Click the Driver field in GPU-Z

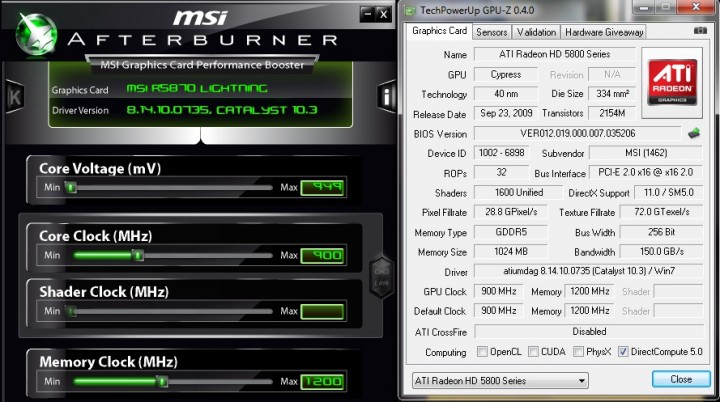coord(588,271)
